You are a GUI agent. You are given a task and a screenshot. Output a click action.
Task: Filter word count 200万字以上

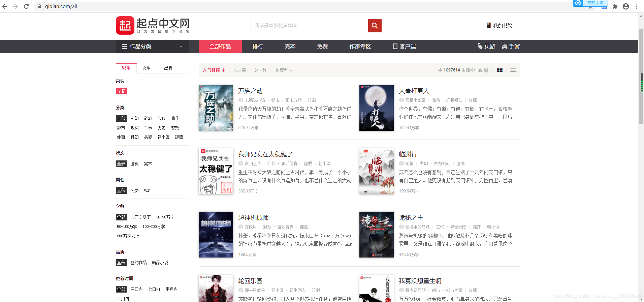click(128, 236)
